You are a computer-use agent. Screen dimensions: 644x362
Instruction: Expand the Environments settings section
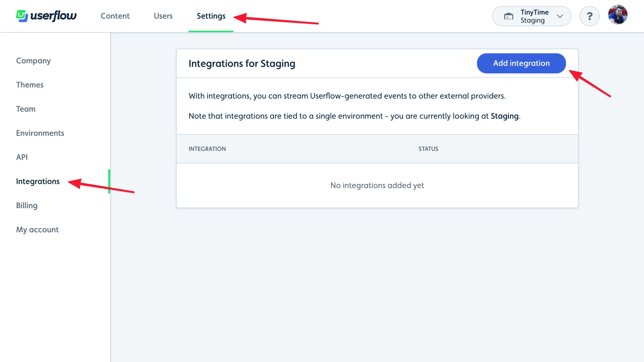coord(40,133)
